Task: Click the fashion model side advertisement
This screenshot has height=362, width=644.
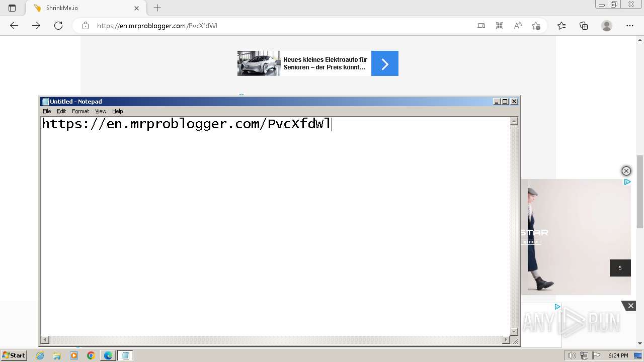Action: (576, 237)
